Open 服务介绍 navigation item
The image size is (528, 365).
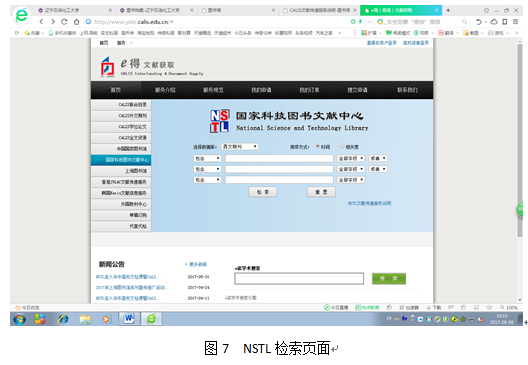pyautogui.click(x=165, y=90)
